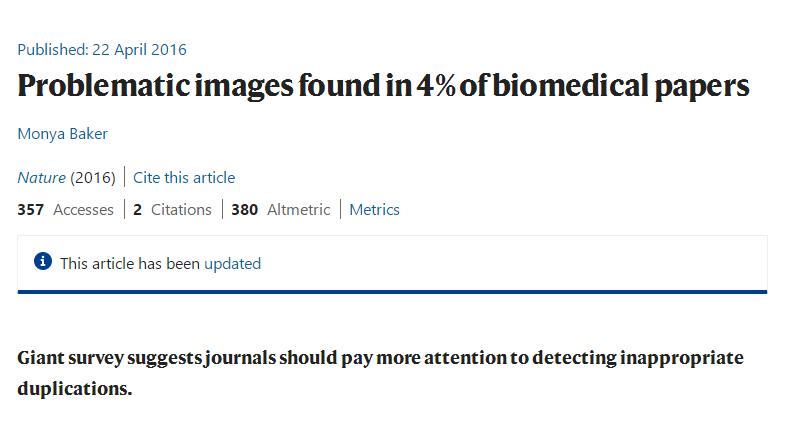Click the 357 access count number
Viewport: 787px width, 423px height.
(x=31, y=209)
